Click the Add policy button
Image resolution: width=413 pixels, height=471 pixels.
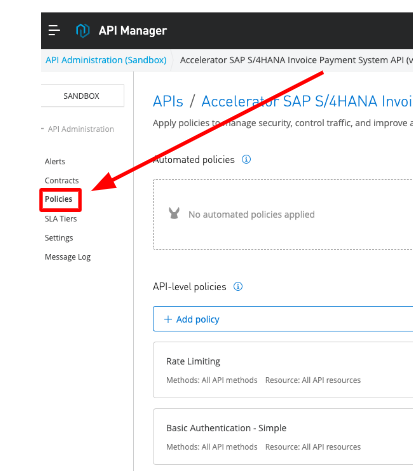point(283,319)
